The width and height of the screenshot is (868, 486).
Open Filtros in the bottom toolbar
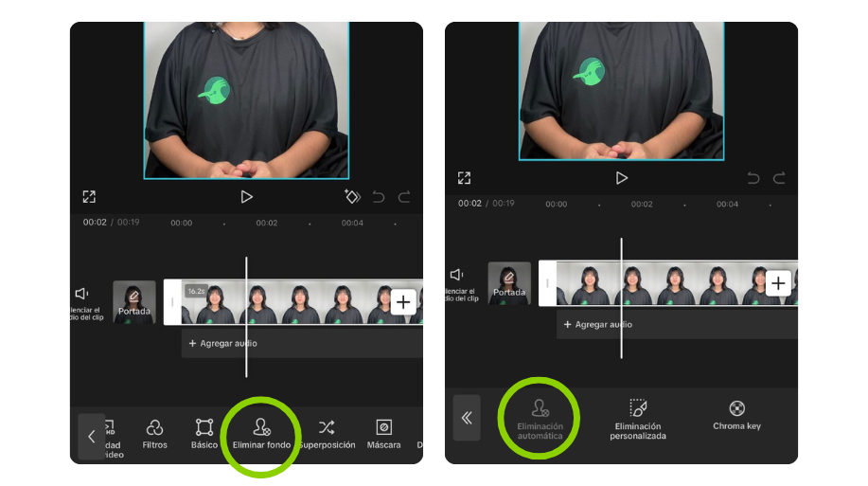154,433
